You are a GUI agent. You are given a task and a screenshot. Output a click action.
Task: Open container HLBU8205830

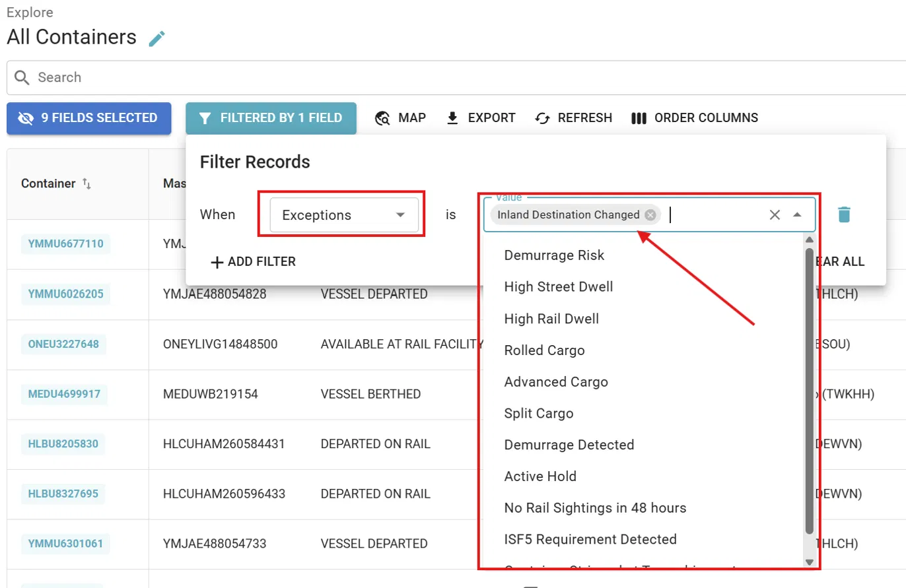point(63,444)
